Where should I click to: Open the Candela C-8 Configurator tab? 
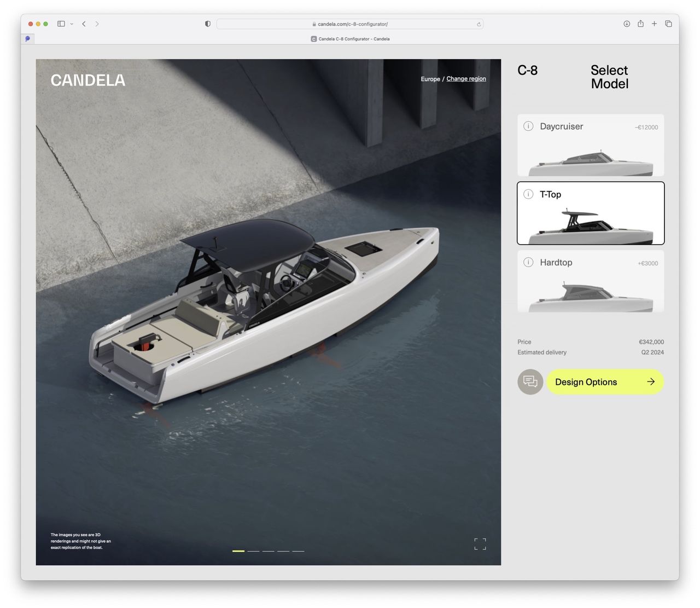click(350, 39)
